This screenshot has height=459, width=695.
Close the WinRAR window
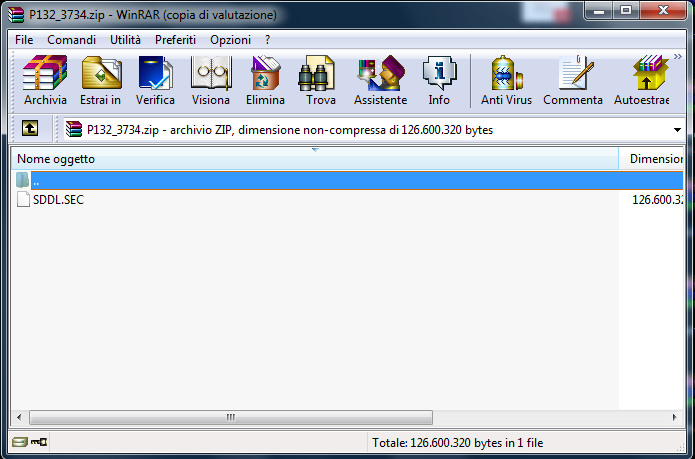click(x=663, y=11)
